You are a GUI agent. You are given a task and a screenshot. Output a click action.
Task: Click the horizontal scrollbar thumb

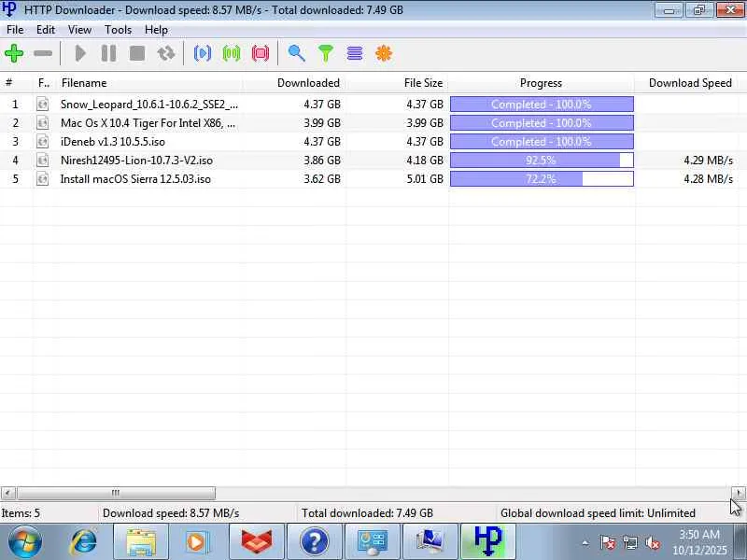tap(115, 493)
